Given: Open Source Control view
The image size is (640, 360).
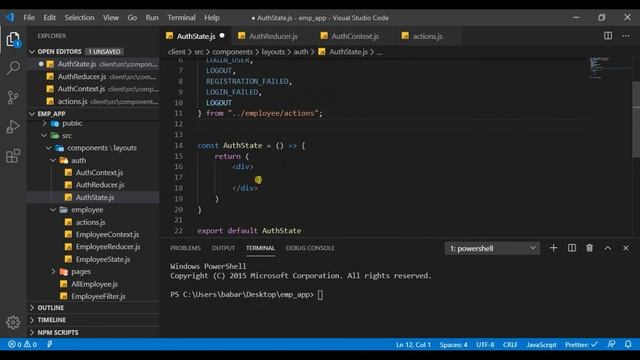Looking at the screenshot, I should point(13,97).
